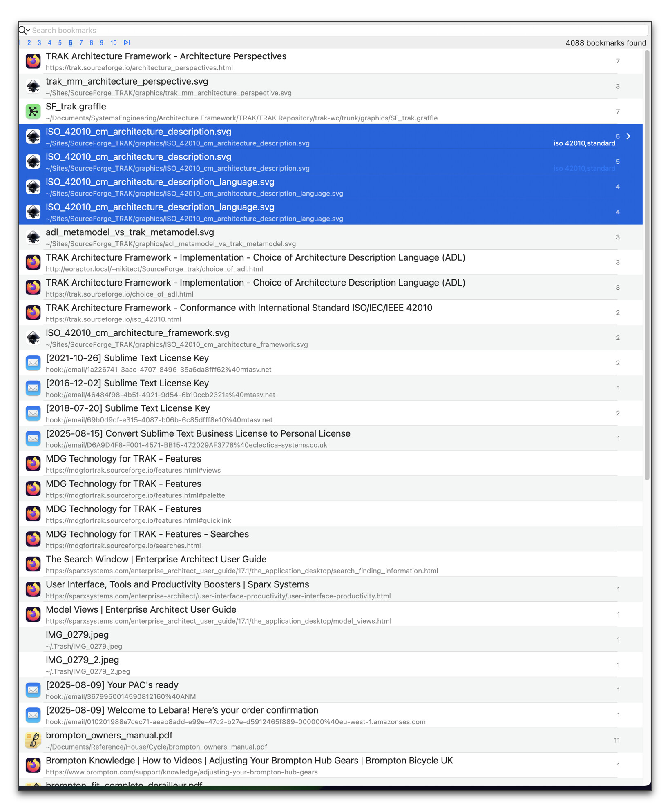Click the 'iso 42010,standard' tag on the selected row
Image resolution: width=670 pixels, height=812 pixels.
pyautogui.click(x=584, y=143)
